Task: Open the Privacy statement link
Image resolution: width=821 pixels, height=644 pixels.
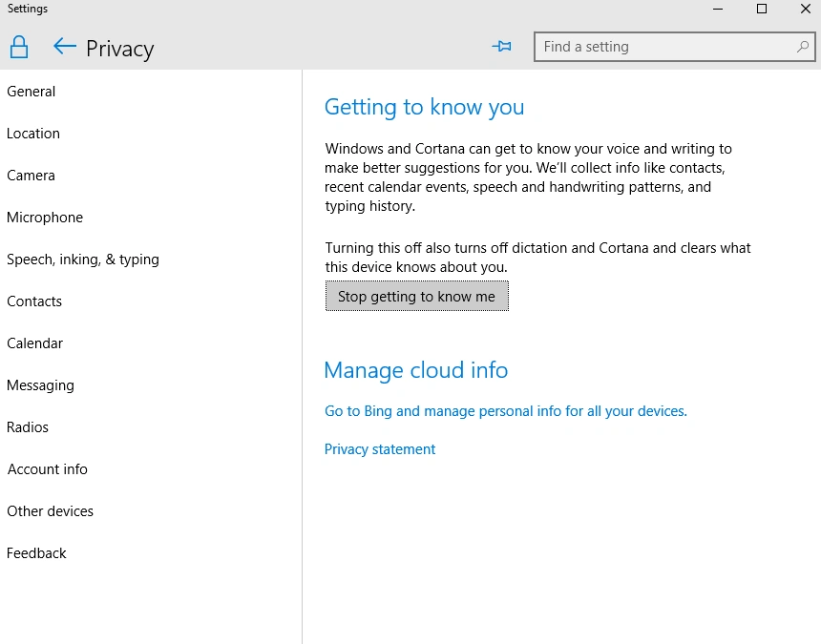Action: point(380,449)
